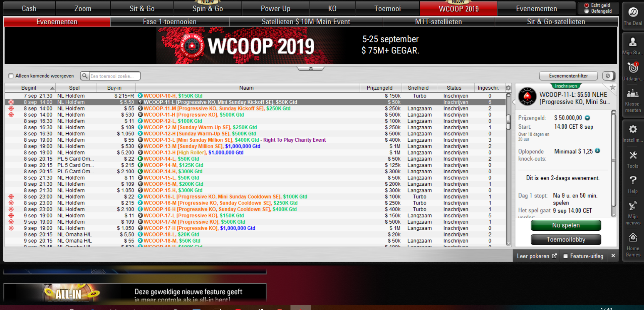Click knockout target icon on WCOOP-11-M row

(11, 108)
